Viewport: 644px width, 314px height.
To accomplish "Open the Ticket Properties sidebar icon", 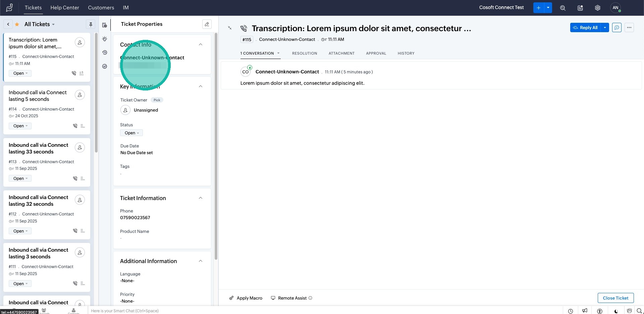I will (x=105, y=25).
